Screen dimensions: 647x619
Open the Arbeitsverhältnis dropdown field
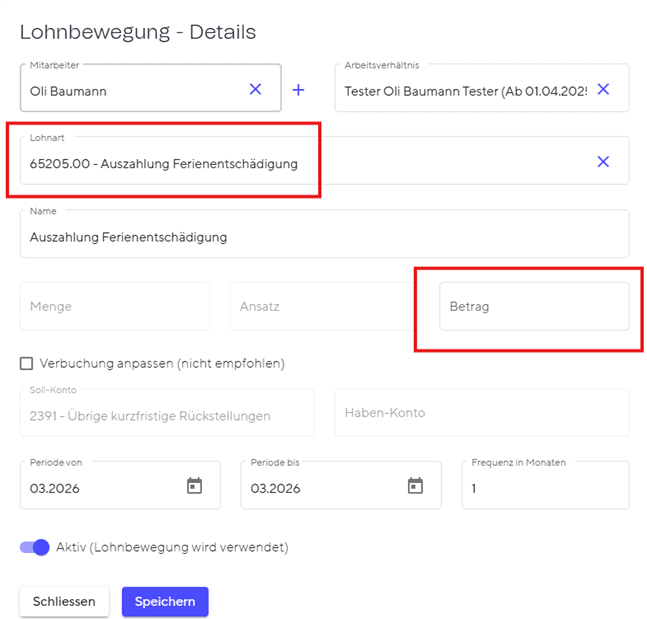(465, 91)
